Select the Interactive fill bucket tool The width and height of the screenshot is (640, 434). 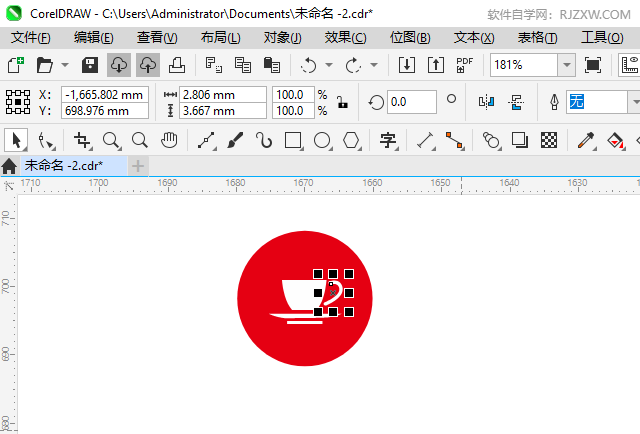coord(615,140)
